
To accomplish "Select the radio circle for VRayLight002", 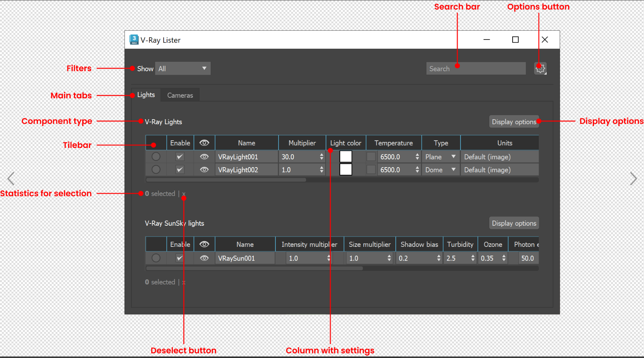I will [x=156, y=169].
